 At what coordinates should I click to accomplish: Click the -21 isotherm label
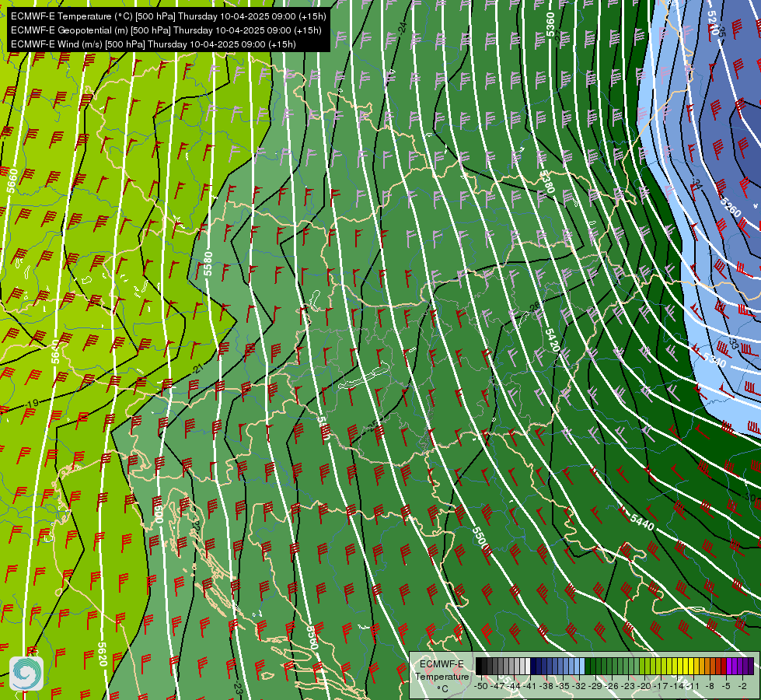197,369
